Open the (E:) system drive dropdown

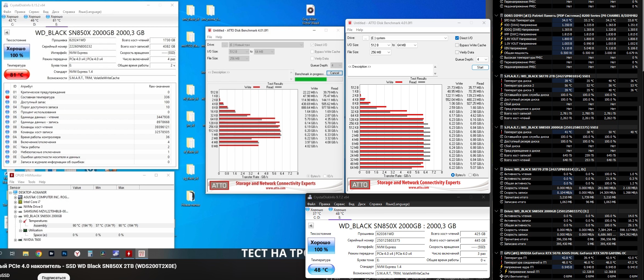pyautogui.click(x=409, y=38)
